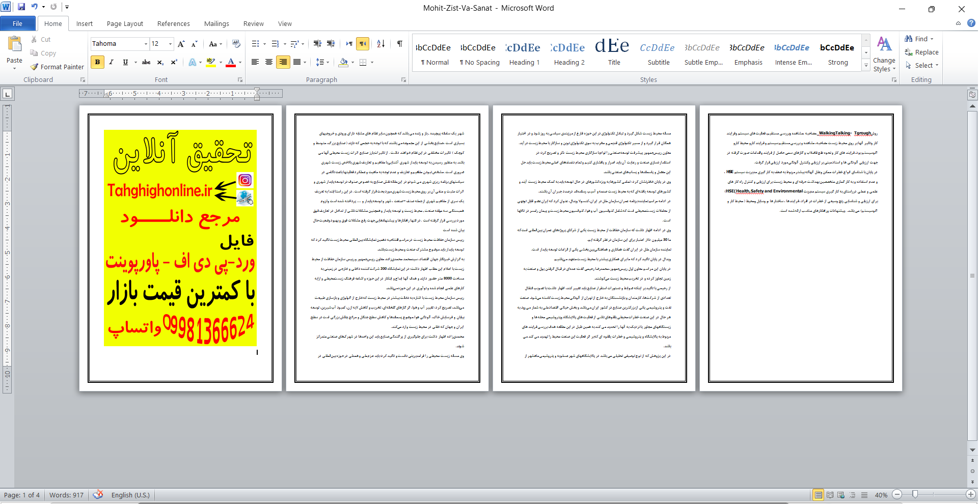Switch to Outline view icon

point(853,495)
